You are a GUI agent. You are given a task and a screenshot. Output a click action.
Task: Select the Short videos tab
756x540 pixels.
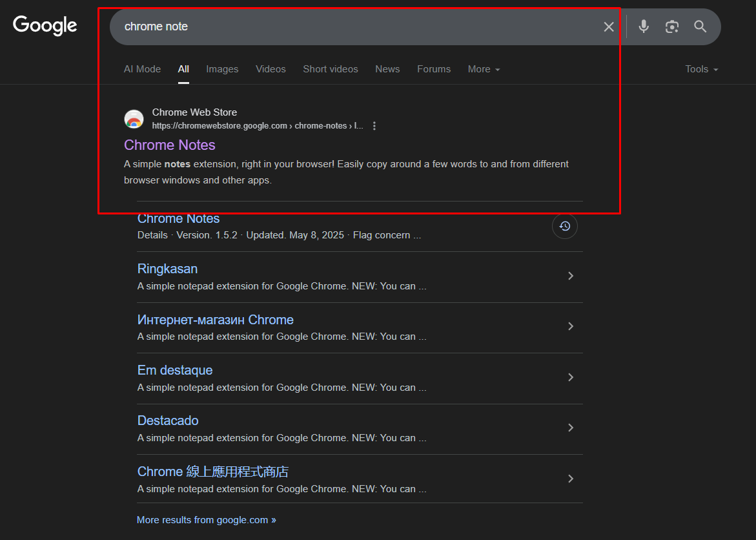click(331, 69)
